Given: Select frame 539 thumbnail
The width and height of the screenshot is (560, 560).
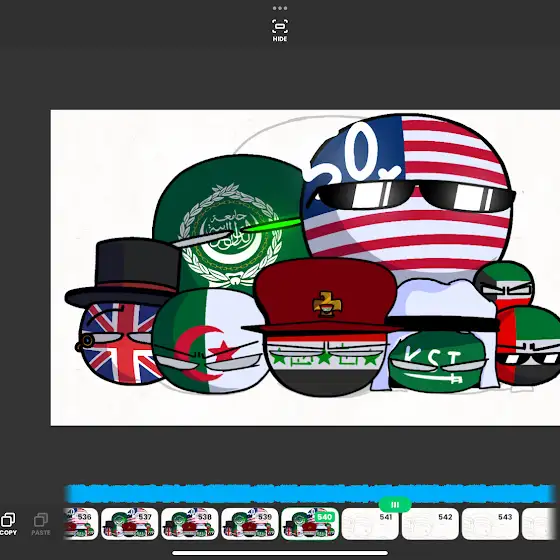Looking at the screenshot, I should tap(249, 524).
